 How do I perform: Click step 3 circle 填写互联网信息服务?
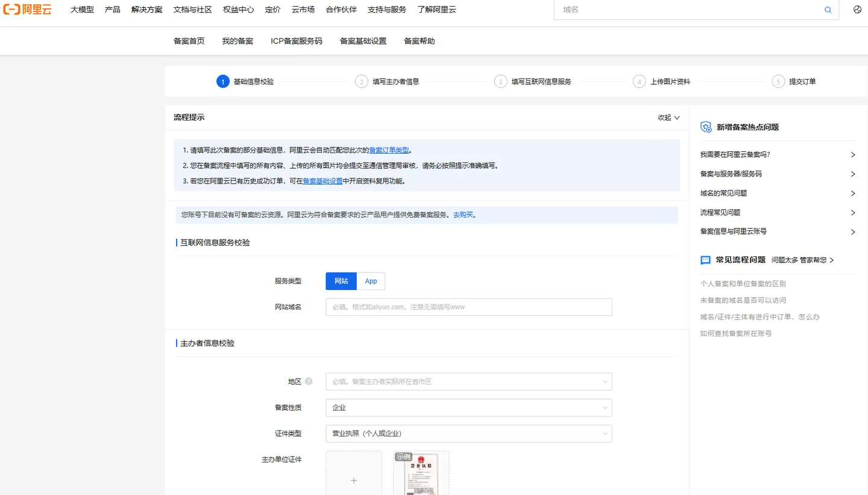[x=501, y=81]
